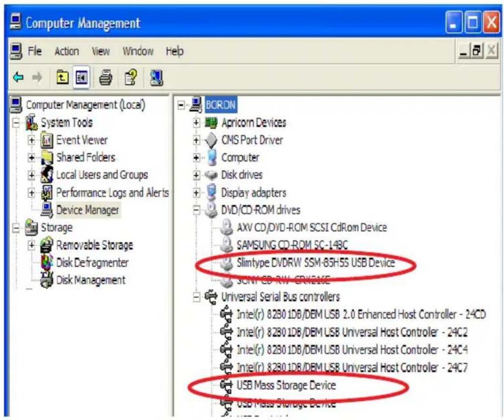Click the Computer category icon
This screenshot has height=420, width=504.
pos(212,157)
